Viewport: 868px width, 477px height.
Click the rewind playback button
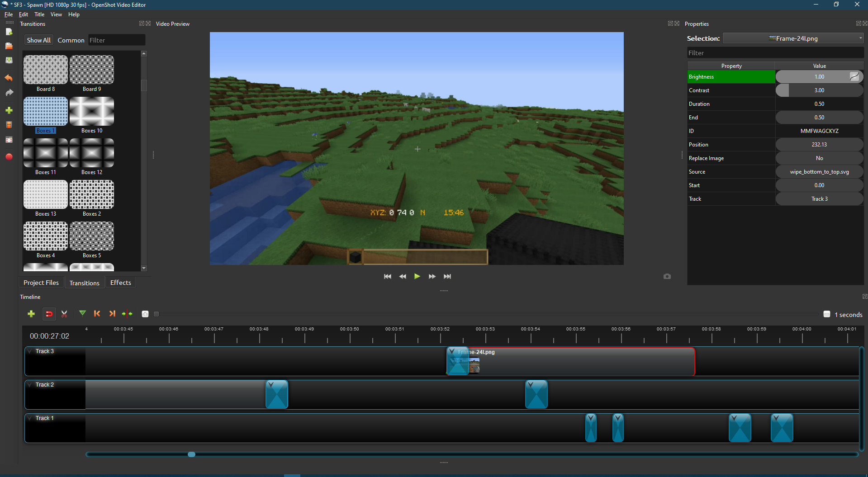point(403,276)
